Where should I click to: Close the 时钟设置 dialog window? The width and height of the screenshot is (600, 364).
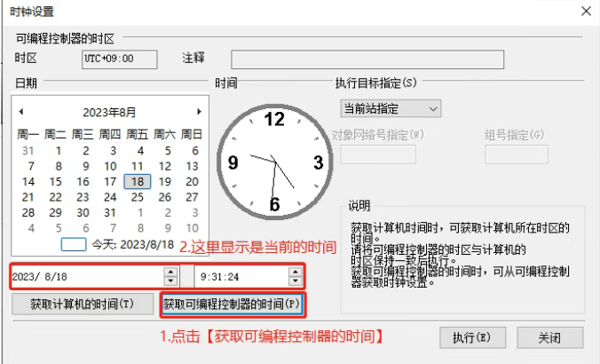(585, 12)
